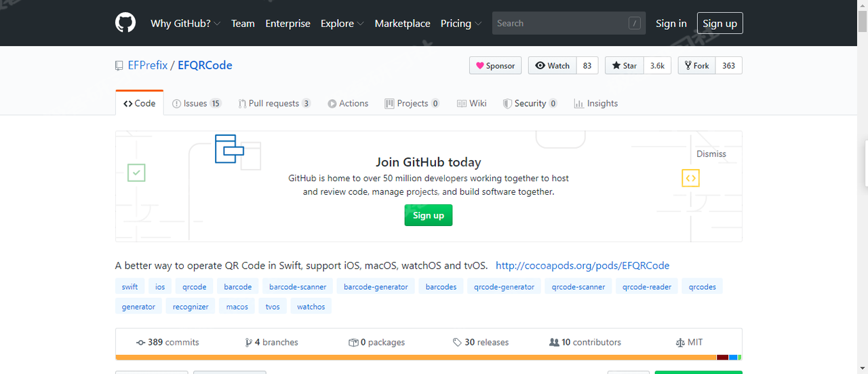Open the 389 commits link
This screenshot has height=374, width=868.
(x=167, y=342)
